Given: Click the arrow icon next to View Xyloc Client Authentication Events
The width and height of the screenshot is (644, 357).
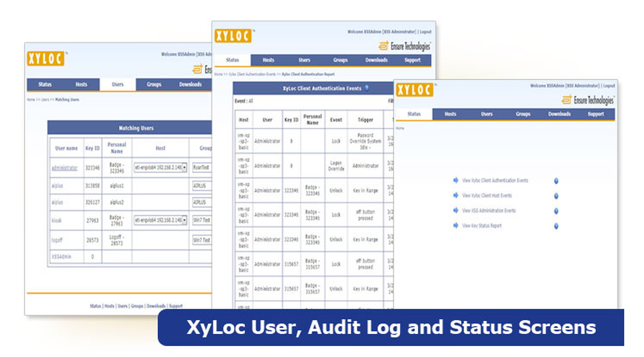Looking at the screenshot, I should point(455,180).
